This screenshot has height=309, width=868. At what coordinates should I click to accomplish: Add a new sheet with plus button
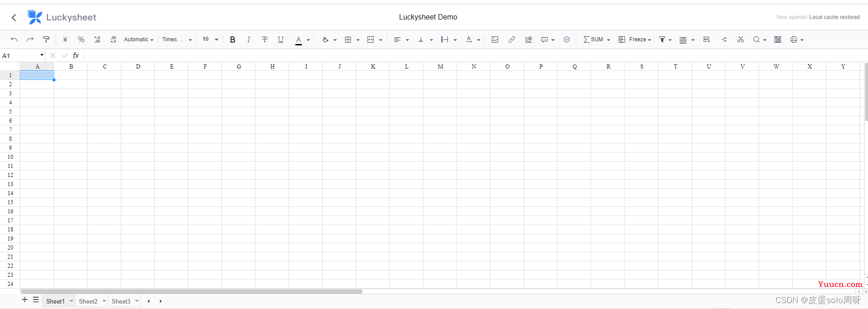25,300
